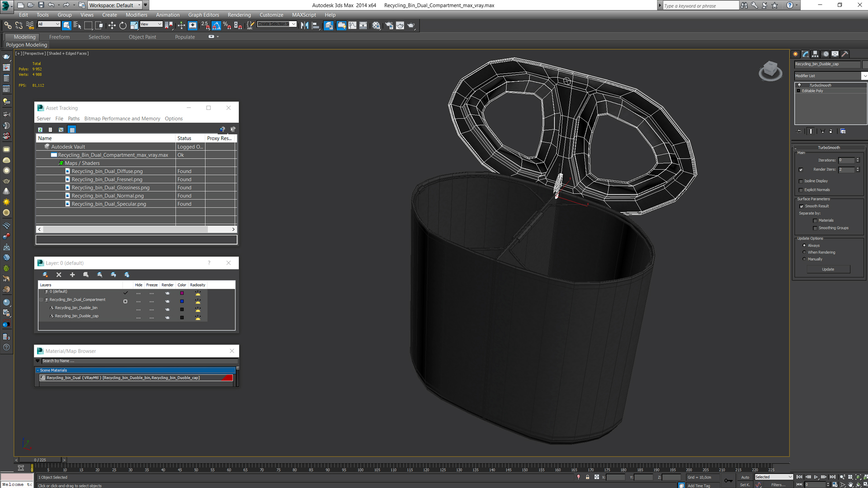Screen dimensions: 868x488
Task: Select When Rendering update option
Action: click(804, 252)
